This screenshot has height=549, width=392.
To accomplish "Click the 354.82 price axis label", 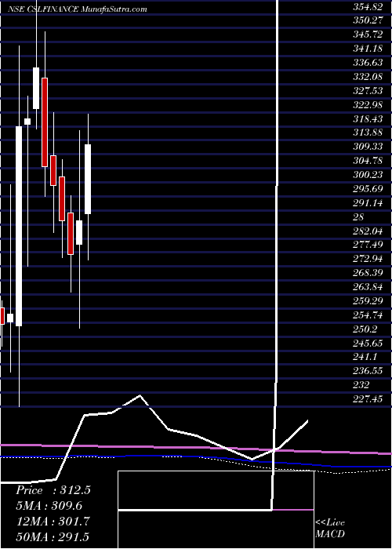I will tap(368, 6).
